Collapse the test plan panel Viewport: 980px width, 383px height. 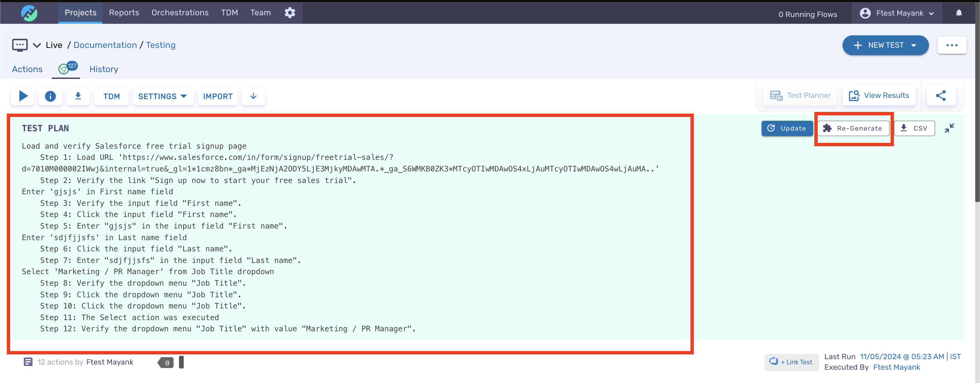pyautogui.click(x=950, y=128)
